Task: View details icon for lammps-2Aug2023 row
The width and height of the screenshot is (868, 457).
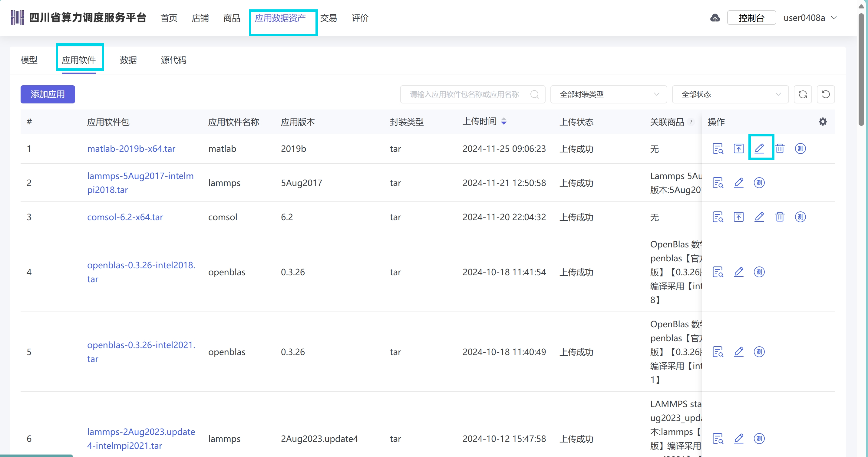Action: pyautogui.click(x=718, y=439)
